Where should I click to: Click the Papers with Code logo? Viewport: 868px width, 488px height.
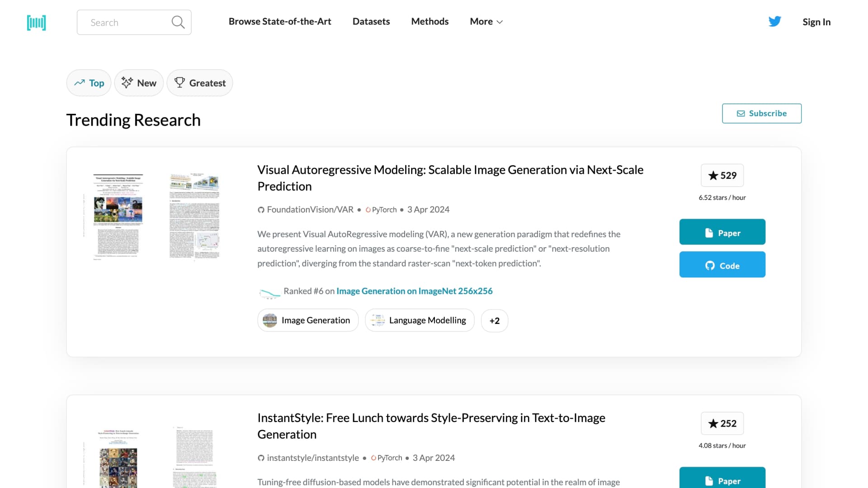36,22
